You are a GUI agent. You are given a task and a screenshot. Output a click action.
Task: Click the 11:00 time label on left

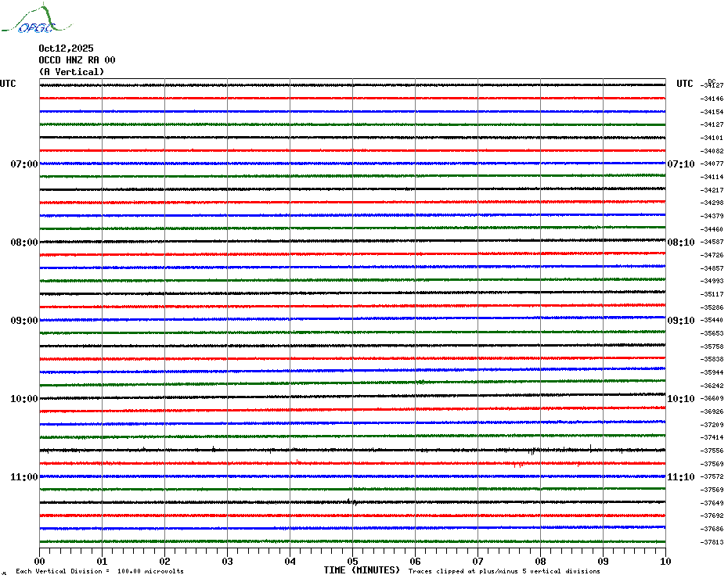point(24,477)
